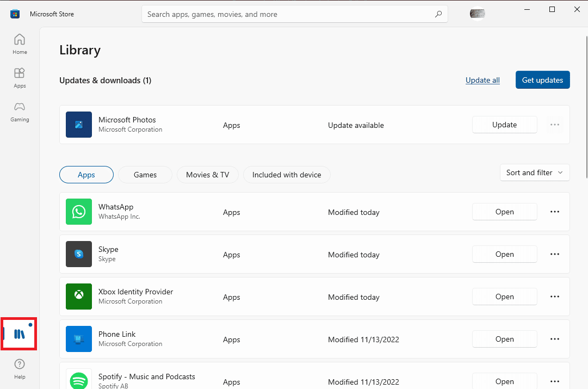This screenshot has width=588, height=389.
Task: Select the Movies & TV filter tab
Action: tap(207, 175)
